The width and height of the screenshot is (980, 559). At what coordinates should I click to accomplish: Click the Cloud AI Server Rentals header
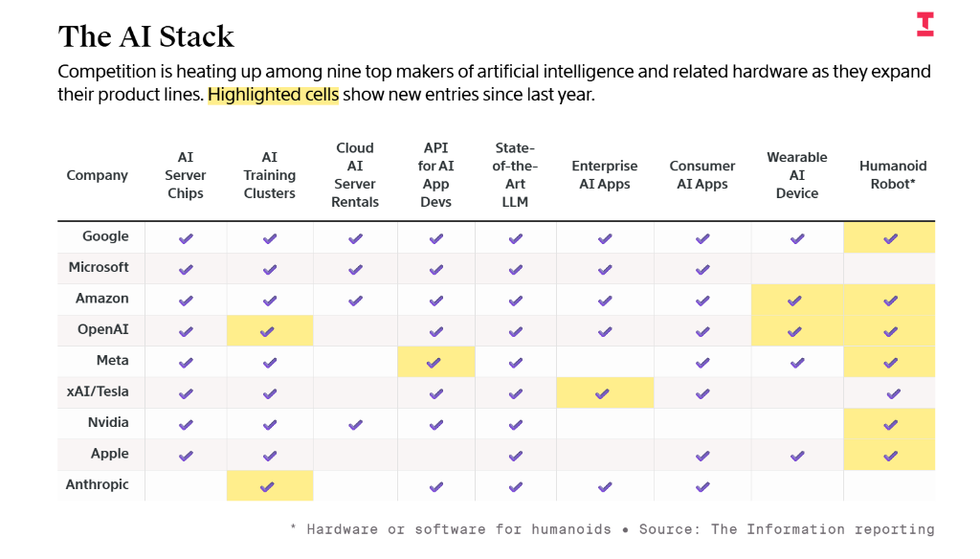(x=355, y=175)
